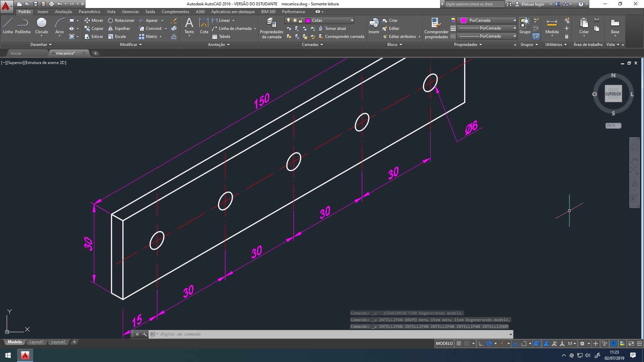
Task: Open Propriedades da camada
Action: click(x=271, y=28)
